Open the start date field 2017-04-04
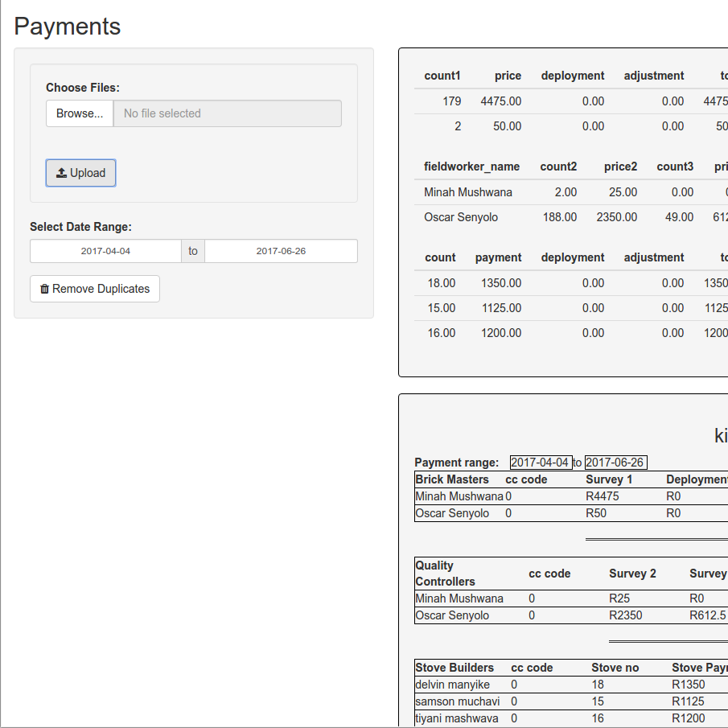This screenshot has width=728, height=728. pyautogui.click(x=105, y=251)
